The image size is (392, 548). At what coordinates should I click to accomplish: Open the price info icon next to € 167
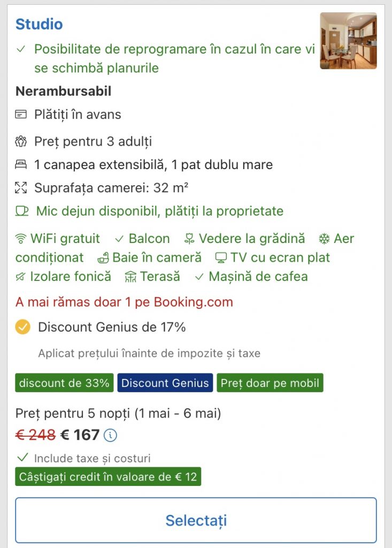pyautogui.click(x=110, y=436)
